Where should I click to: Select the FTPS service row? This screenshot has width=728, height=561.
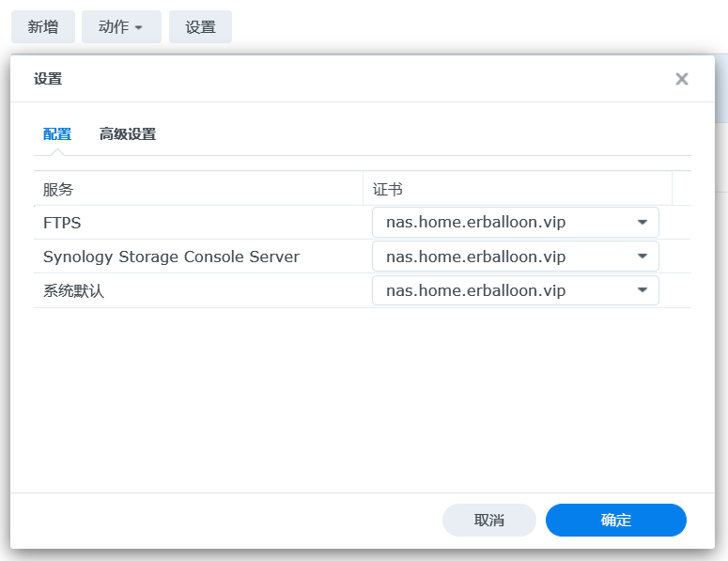(62, 223)
